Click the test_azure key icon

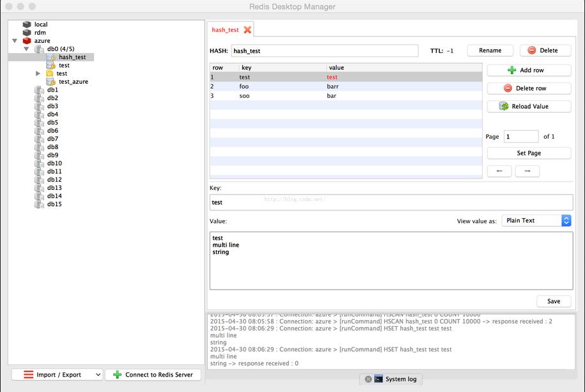point(51,81)
